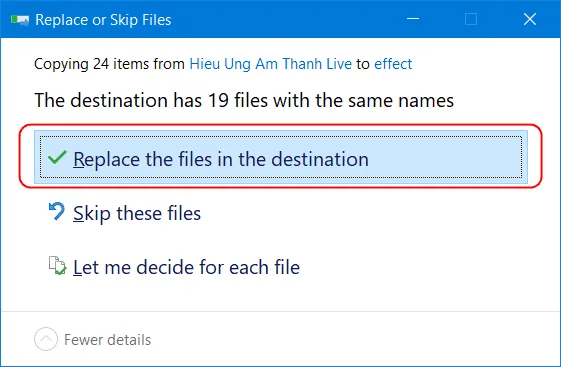Click the Copying 24 items from text

109,64
